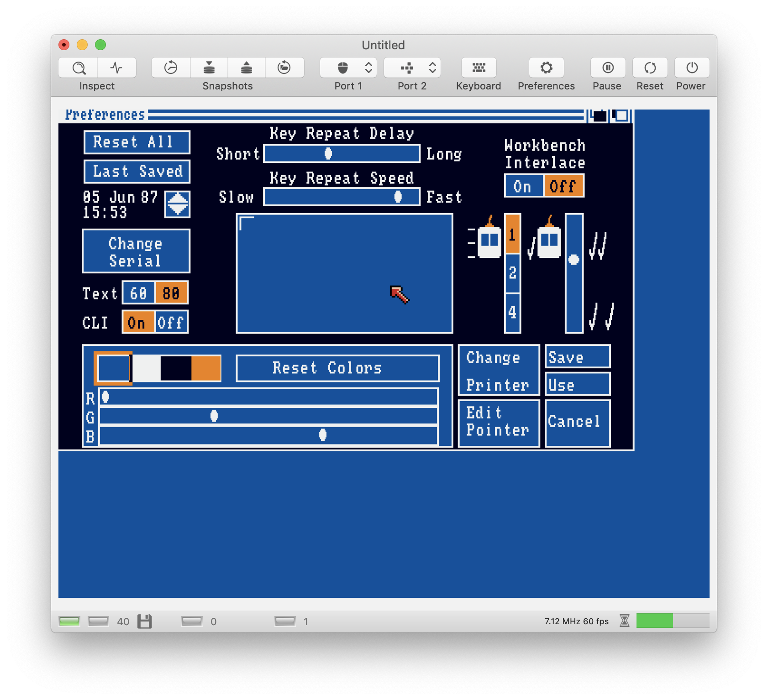Click the date/time down arrow

pos(178,210)
